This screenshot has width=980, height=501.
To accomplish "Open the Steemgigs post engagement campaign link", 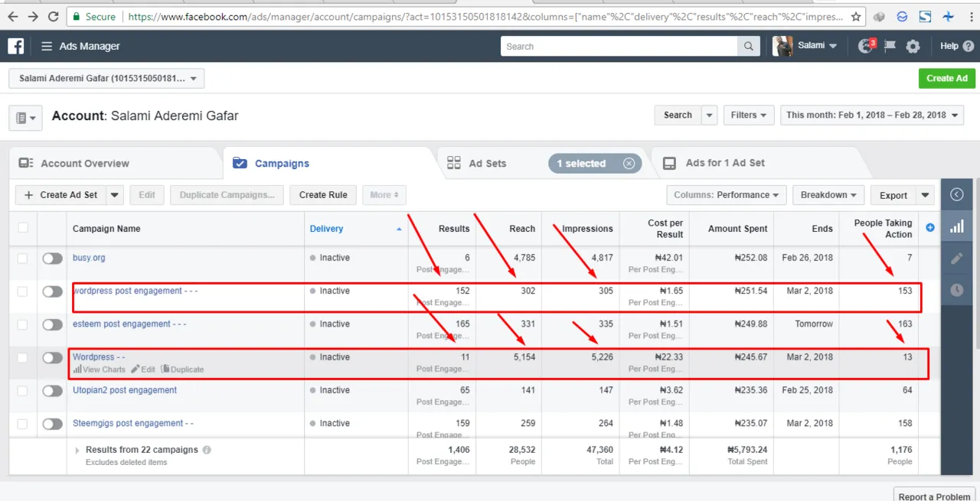I will coord(133,423).
